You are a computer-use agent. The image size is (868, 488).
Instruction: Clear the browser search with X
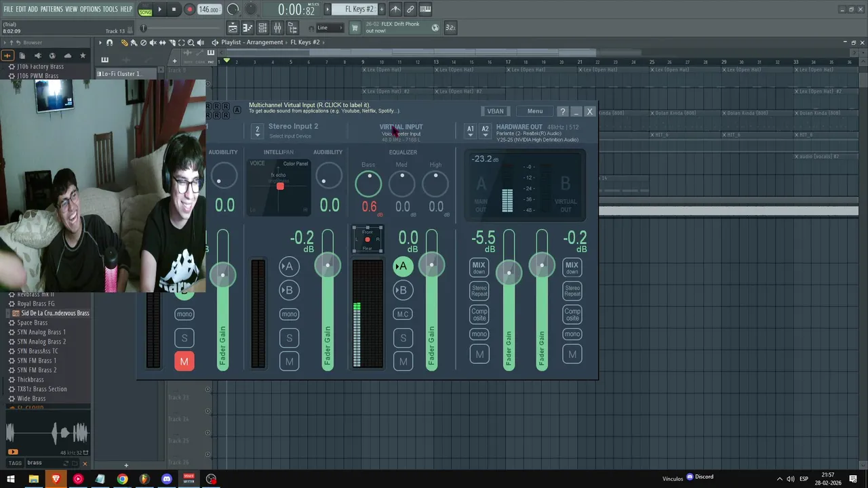coord(85,464)
